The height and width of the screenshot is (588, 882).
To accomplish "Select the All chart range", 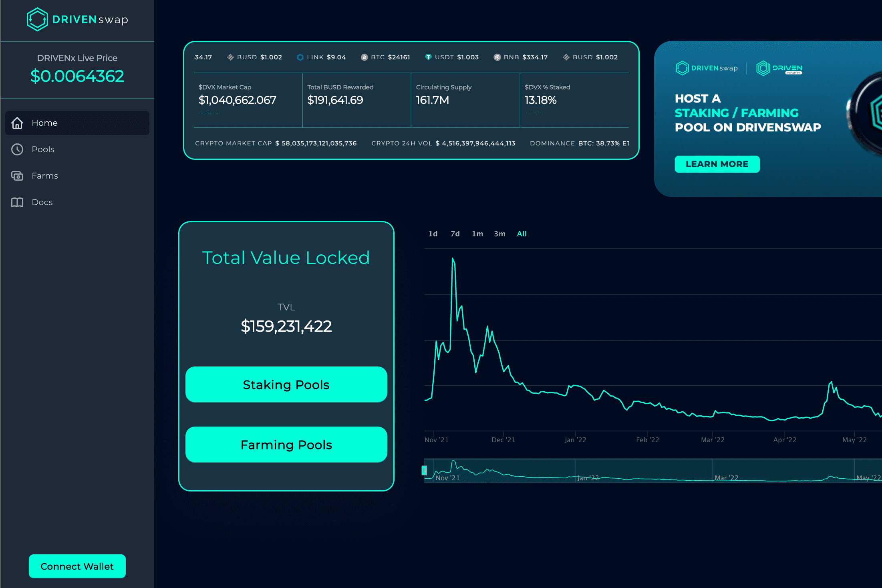I will coord(522,234).
